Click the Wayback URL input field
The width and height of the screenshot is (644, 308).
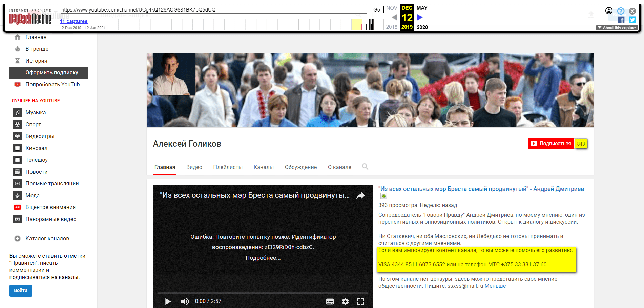pos(213,10)
